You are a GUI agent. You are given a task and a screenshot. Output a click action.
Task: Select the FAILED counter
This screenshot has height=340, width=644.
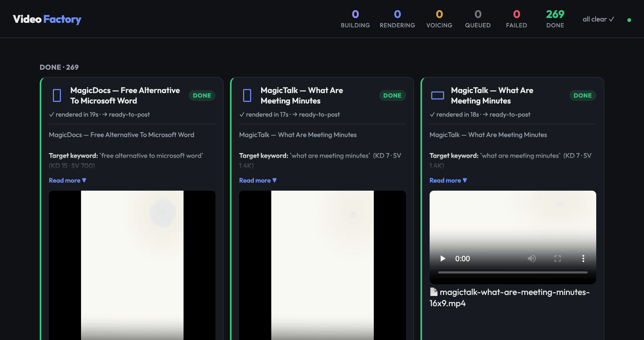pos(517,19)
